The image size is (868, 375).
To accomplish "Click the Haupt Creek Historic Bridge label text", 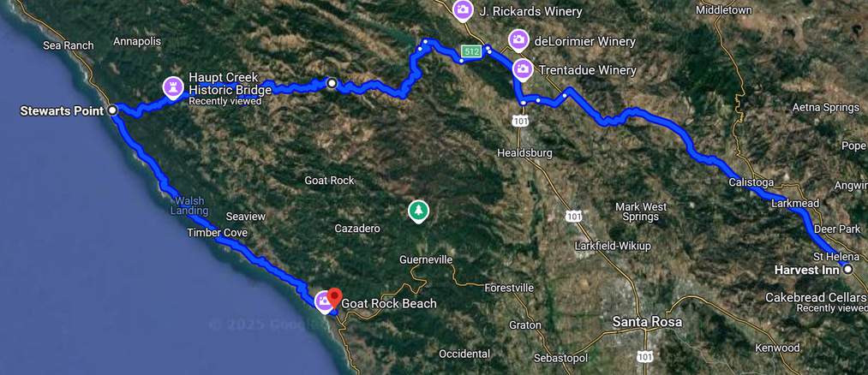I will point(230,83).
